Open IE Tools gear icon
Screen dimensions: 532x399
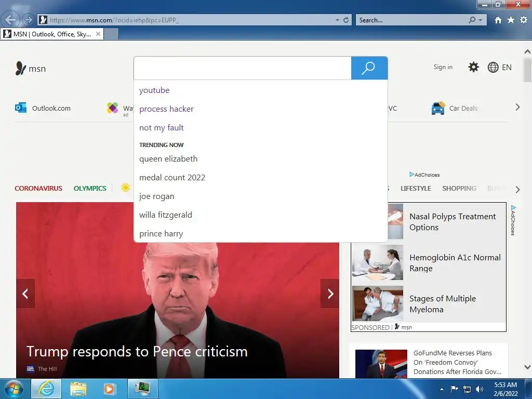pos(524,20)
